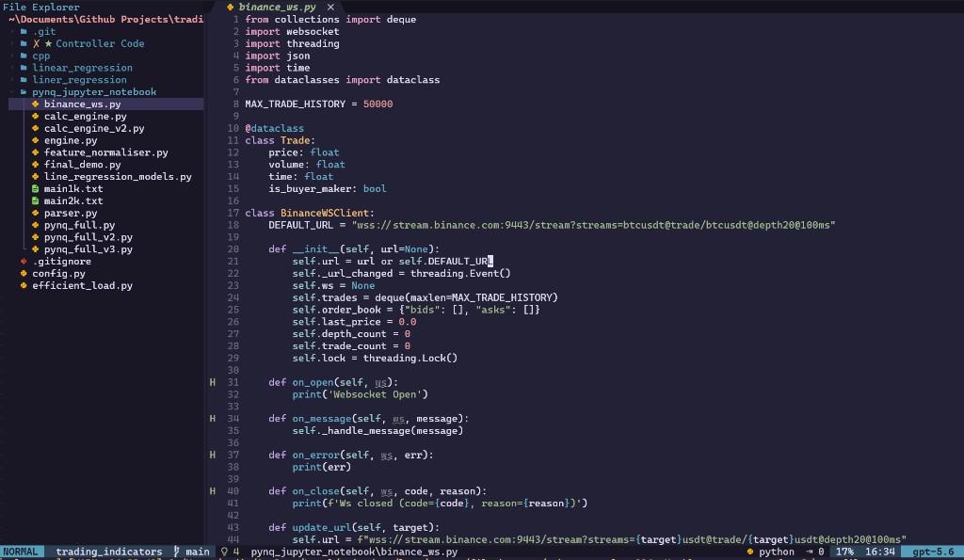Screen dimensions: 964x560
Task: Open pynq_full_v3.py from the file tree
Action: click(x=88, y=249)
